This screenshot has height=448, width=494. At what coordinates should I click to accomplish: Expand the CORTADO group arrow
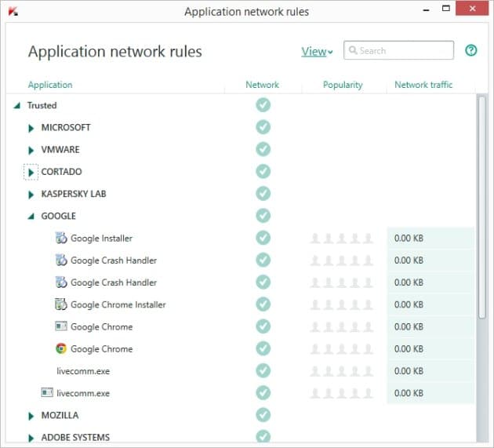[31, 172]
